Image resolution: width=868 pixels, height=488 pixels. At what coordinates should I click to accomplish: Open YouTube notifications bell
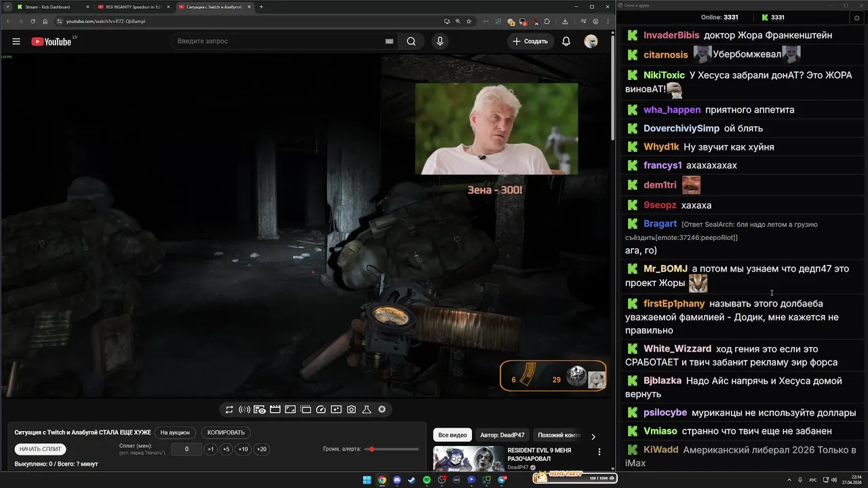click(566, 41)
